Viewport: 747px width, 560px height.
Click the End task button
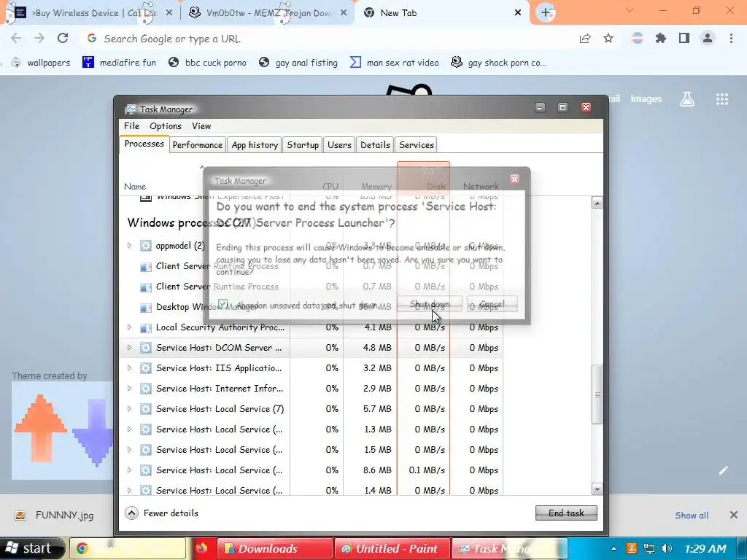pos(566,513)
